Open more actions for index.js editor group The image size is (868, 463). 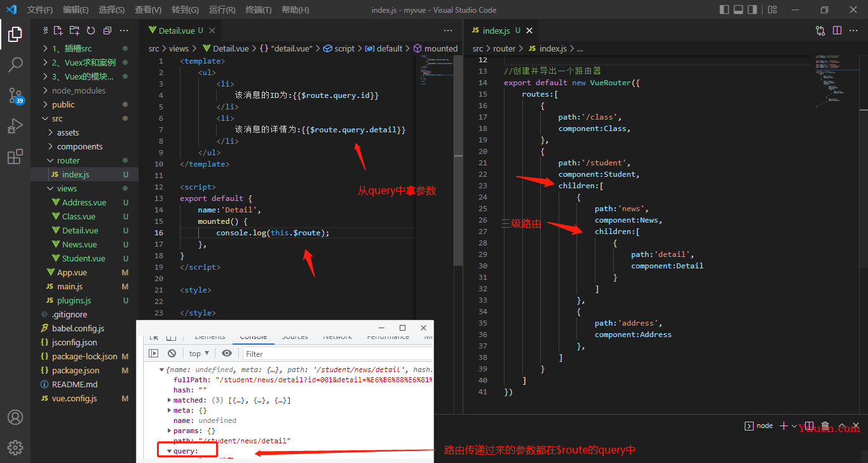click(x=853, y=31)
